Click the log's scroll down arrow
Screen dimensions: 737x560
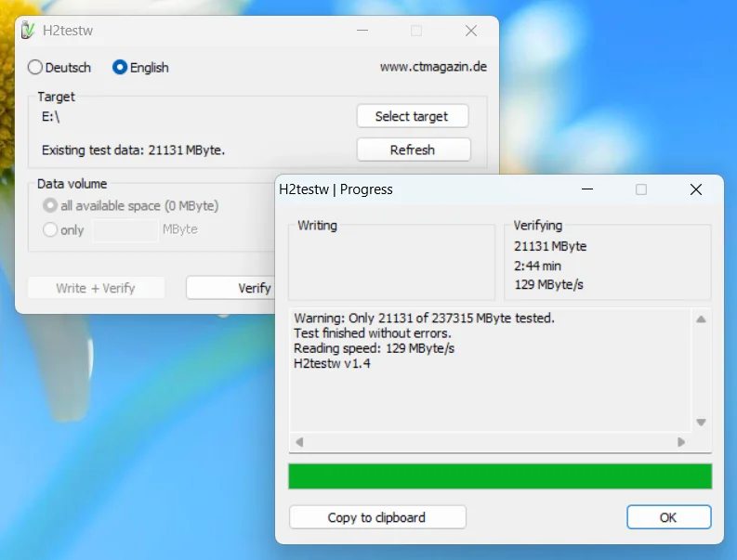tap(701, 423)
